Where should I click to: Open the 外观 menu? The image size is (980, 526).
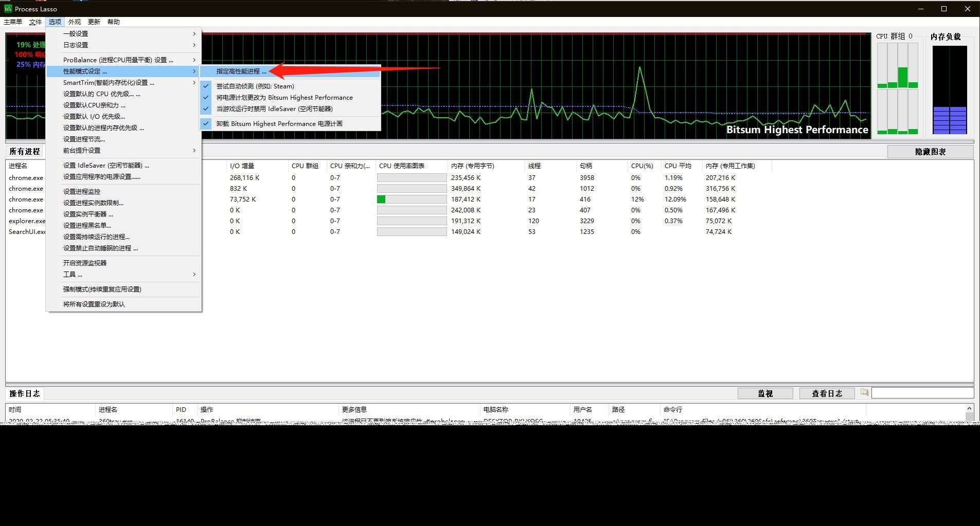click(x=75, y=22)
